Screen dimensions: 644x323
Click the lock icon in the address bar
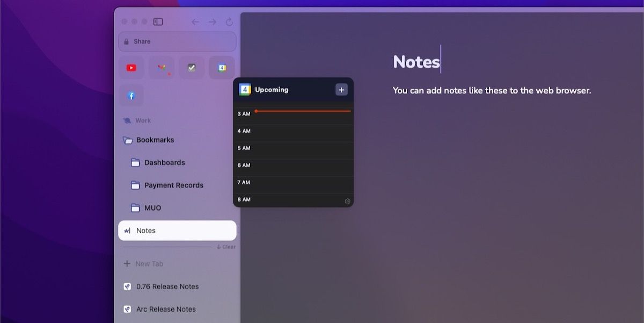(x=127, y=41)
